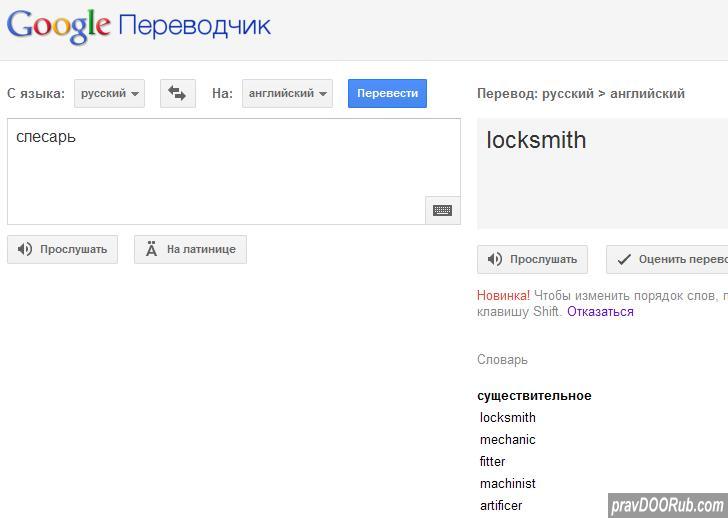Click speaker icon under the translation result
The width and height of the screenshot is (728, 518).
coord(495,259)
